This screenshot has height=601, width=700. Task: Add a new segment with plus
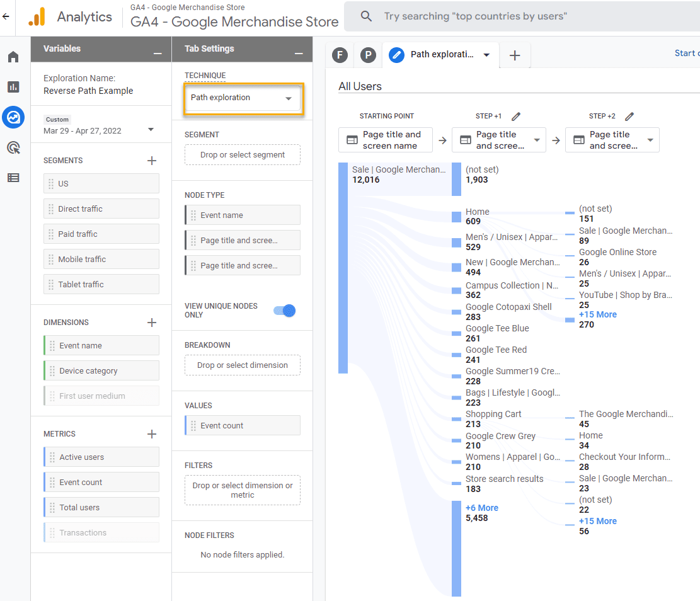click(152, 160)
